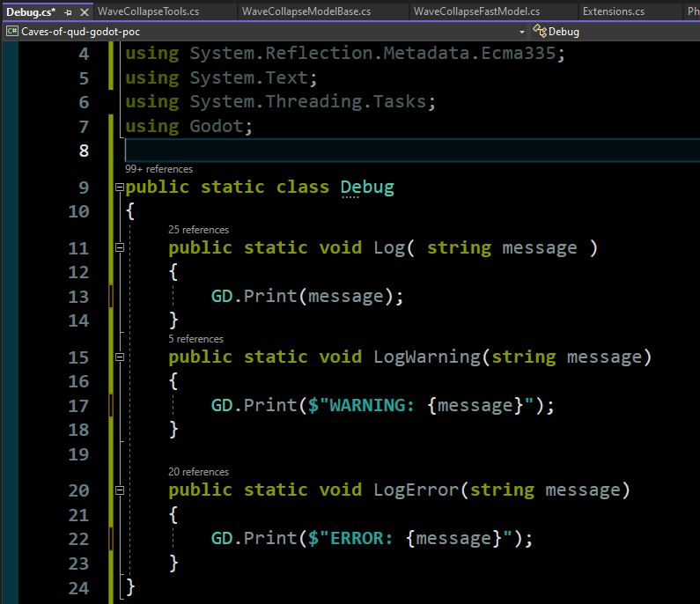Collapse the Log method code block
This screenshot has width=700, height=604.
coord(119,248)
